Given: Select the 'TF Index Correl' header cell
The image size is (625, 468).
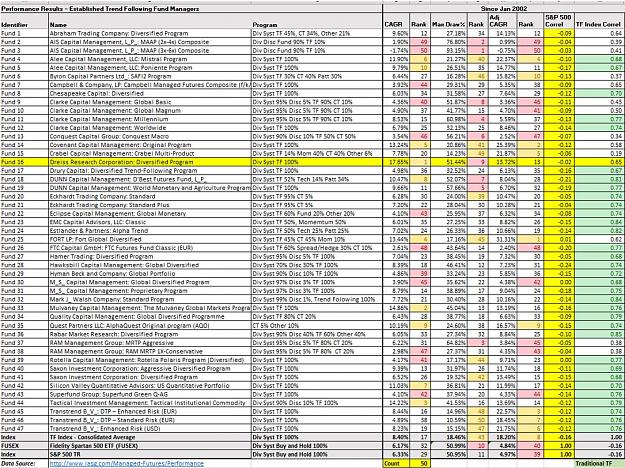Looking at the screenshot, I should (599, 21).
